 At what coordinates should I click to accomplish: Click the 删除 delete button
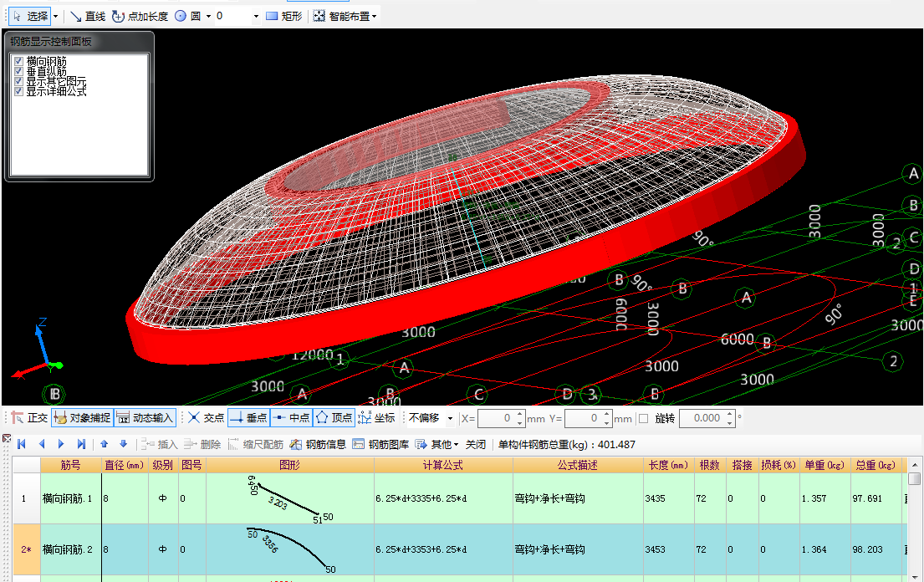(x=202, y=444)
